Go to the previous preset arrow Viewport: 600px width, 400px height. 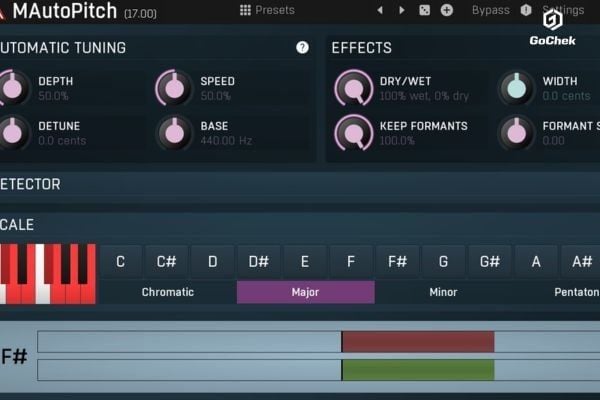379,10
